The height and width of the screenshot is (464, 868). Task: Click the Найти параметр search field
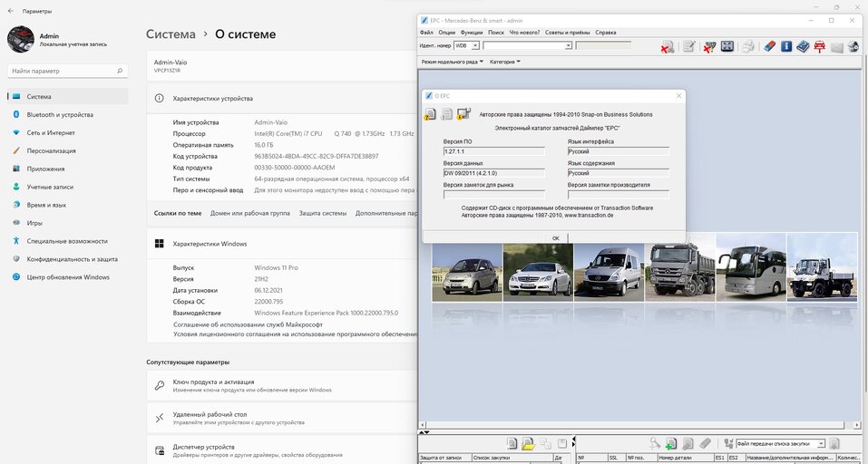[x=67, y=71]
